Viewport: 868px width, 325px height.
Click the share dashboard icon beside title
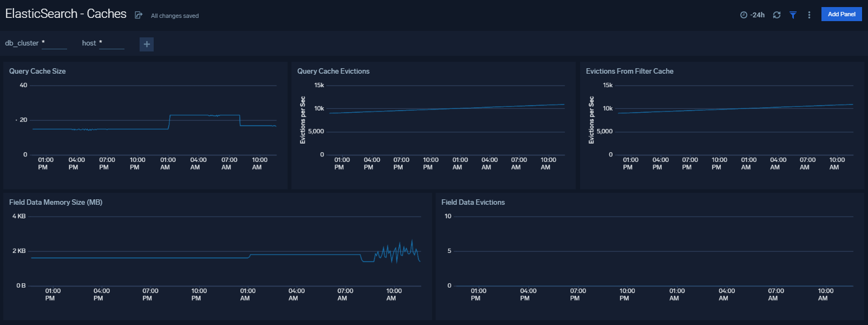139,15
